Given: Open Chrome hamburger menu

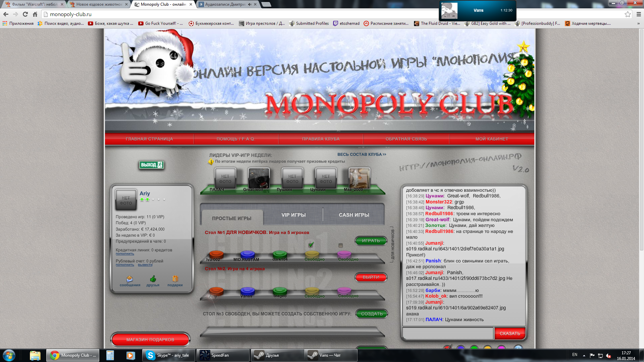Looking at the screenshot, I should (x=639, y=14).
